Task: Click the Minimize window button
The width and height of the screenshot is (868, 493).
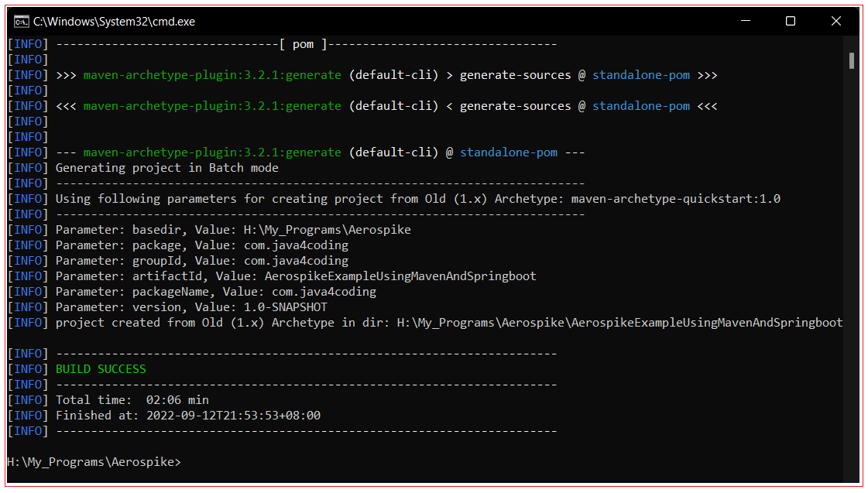Action: pyautogui.click(x=745, y=21)
